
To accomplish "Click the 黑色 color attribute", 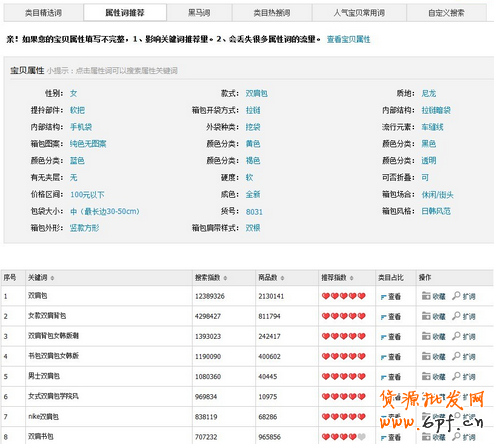I will tap(429, 144).
